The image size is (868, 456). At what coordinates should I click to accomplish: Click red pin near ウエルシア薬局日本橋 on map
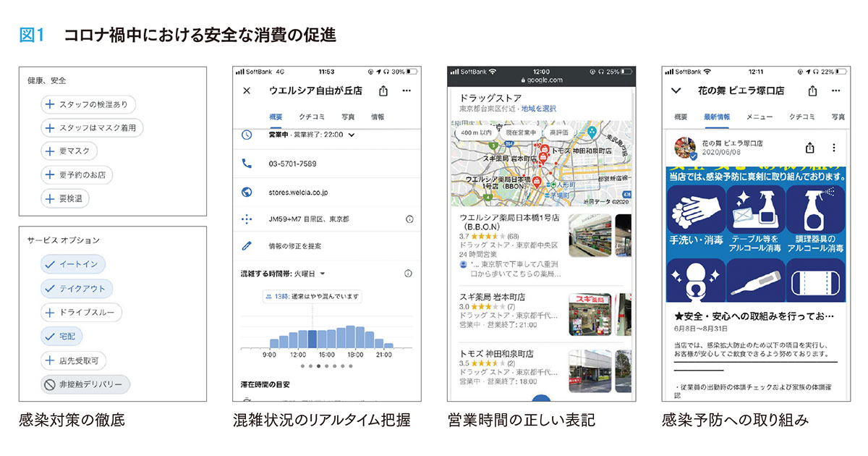click(537, 182)
